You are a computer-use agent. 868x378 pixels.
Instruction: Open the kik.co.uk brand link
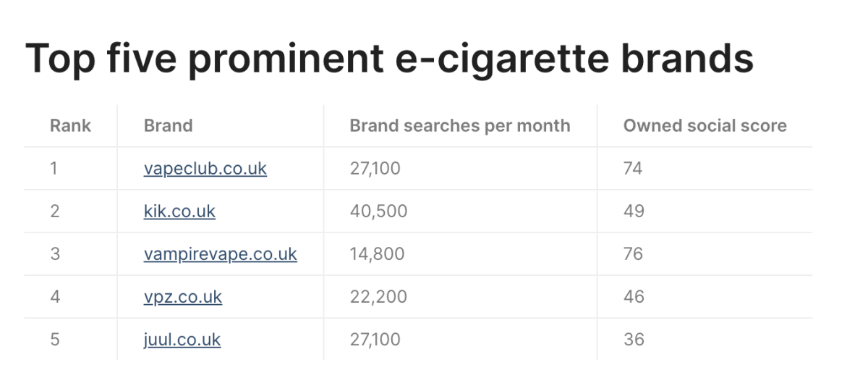(179, 211)
